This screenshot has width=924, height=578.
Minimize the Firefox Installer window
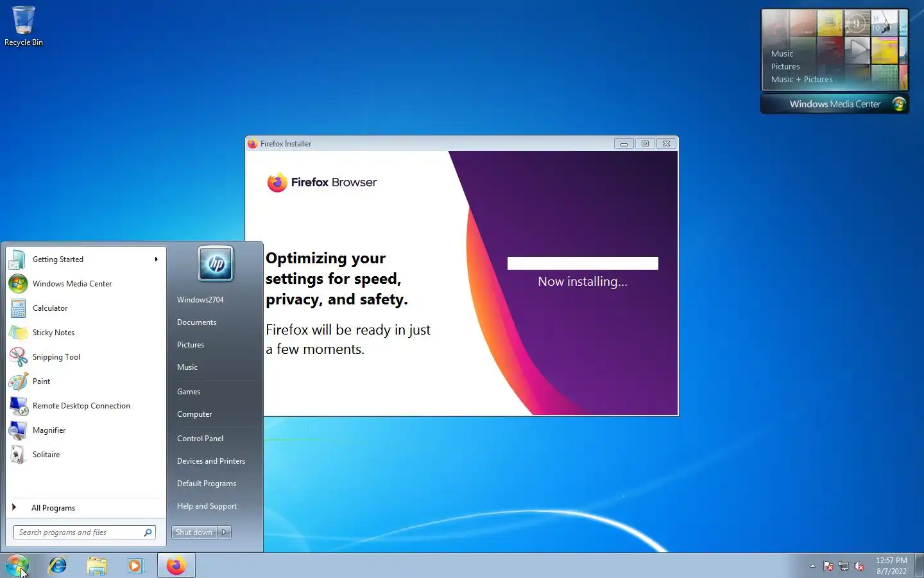pos(624,144)
